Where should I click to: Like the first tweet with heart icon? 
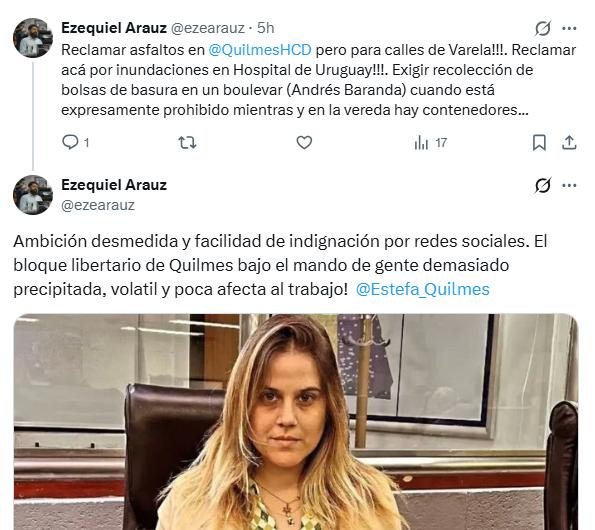[x=304, y=143]
